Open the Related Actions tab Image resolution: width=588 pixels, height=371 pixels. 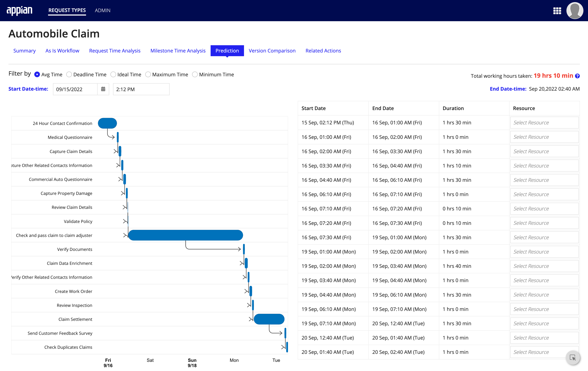pyautogui.click(x=323, y=51)
